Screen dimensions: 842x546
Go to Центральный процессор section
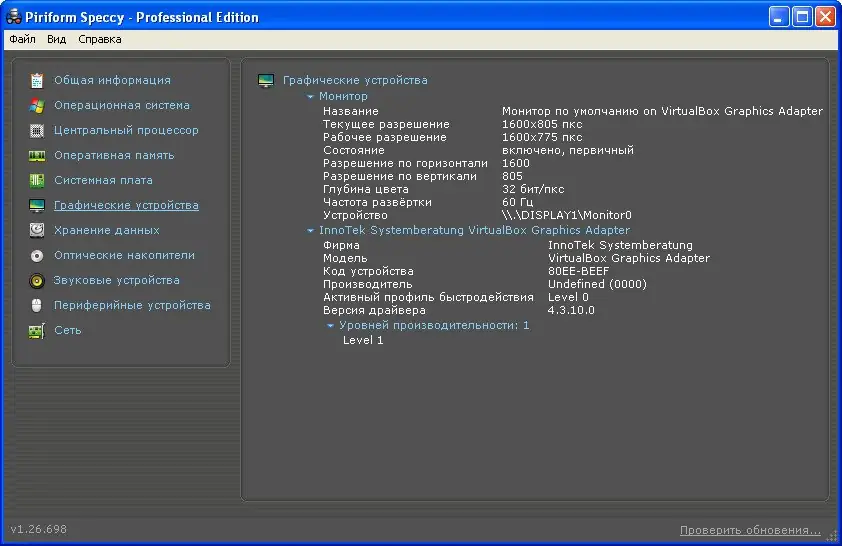pos(126,130)
